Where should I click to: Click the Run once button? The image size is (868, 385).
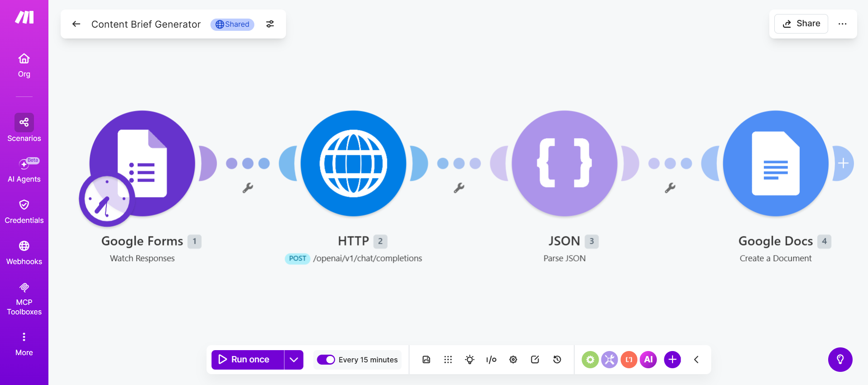pyautogui.click(x=248, y=360)
